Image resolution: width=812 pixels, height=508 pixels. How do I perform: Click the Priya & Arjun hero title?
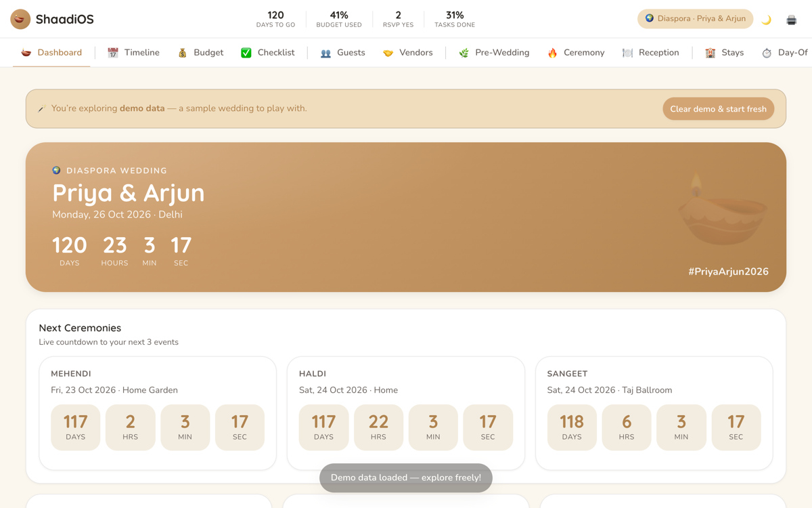129,193
